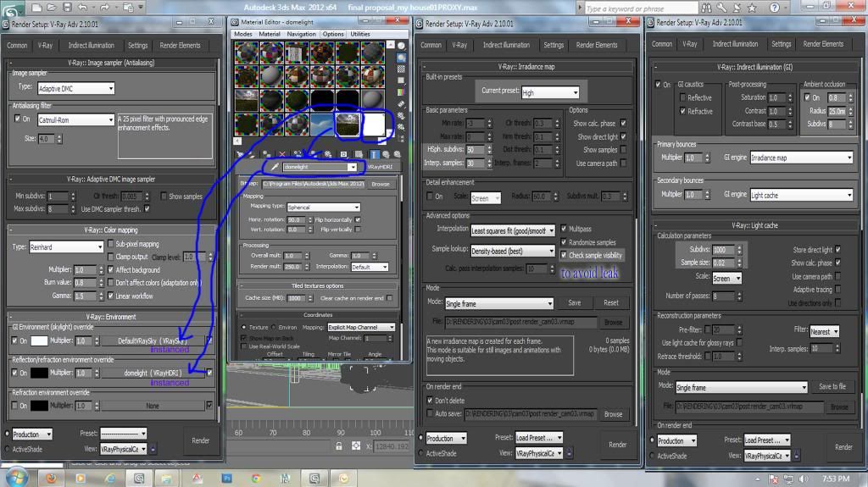Image resolution: width=868 pixels, height=487 pixels.
Task: Click the Sample Type sphere icon in Material Editor
Action: [401, 46]
